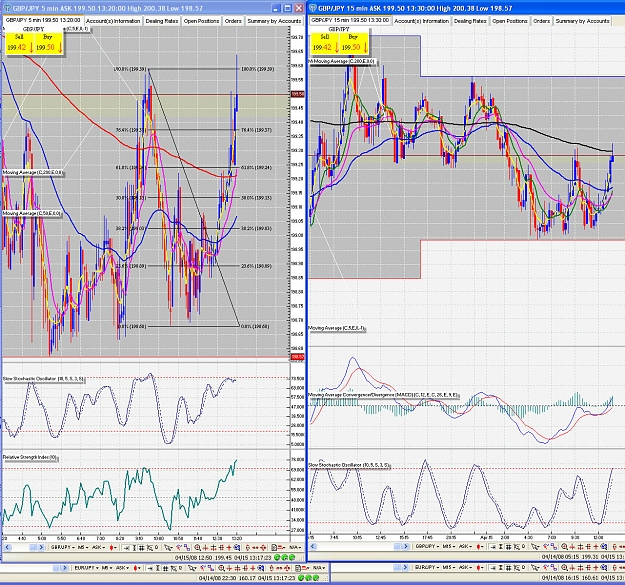Click the blue-red link shapes icon, 15 min toolbar
The width and height of the screenshot is (625, 585).
pyautogui.click(x=554, y=546)
